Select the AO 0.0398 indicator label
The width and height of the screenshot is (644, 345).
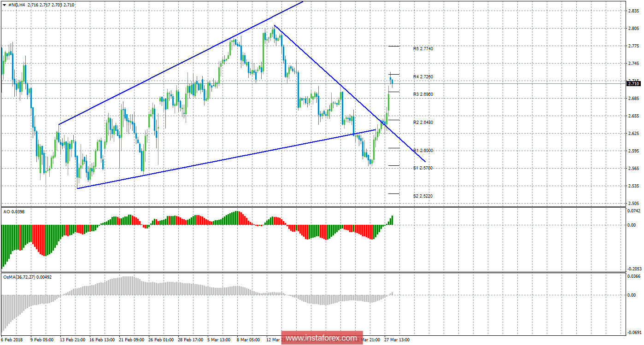point(13,211)
